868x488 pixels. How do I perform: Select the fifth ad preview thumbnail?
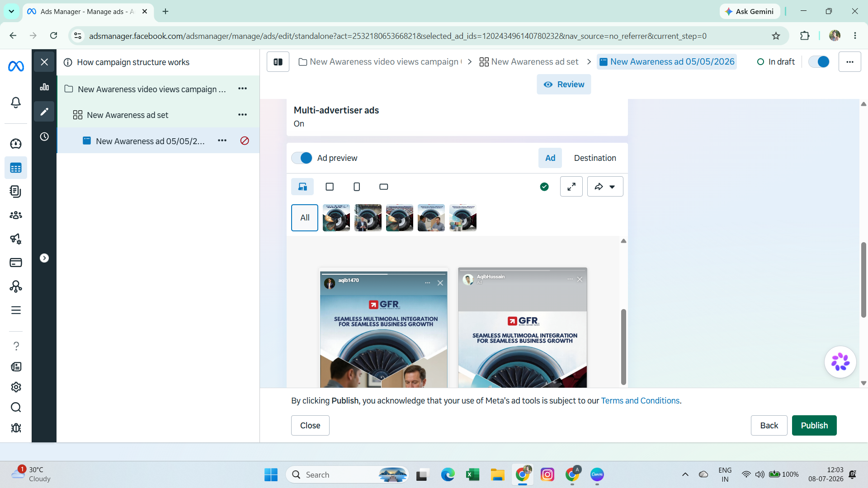pos(463,218)
